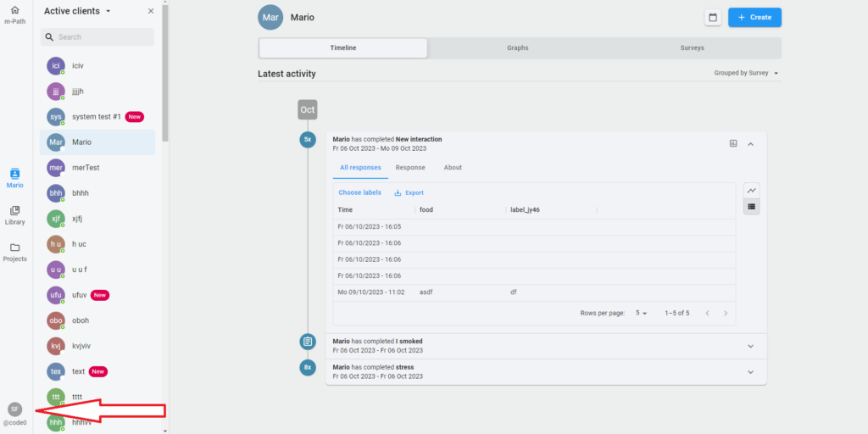The image size is (868, 434).
Task: Open the Grouped by Survey dropdown
Action: tap(746, 73)
